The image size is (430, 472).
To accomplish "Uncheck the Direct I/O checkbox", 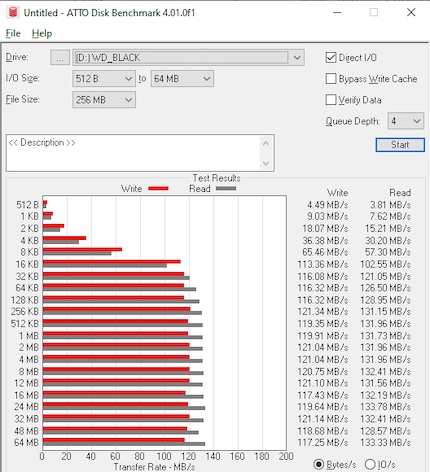I will coord(331,57).
